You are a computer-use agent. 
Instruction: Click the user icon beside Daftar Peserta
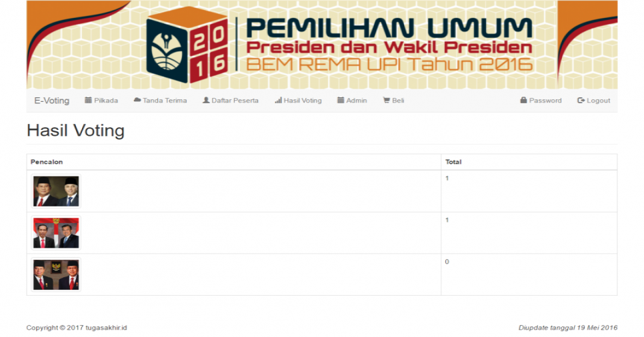206,100
